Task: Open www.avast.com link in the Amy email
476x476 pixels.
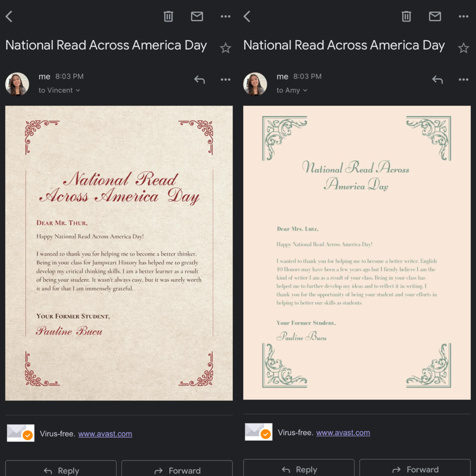Action: (343, 433)
